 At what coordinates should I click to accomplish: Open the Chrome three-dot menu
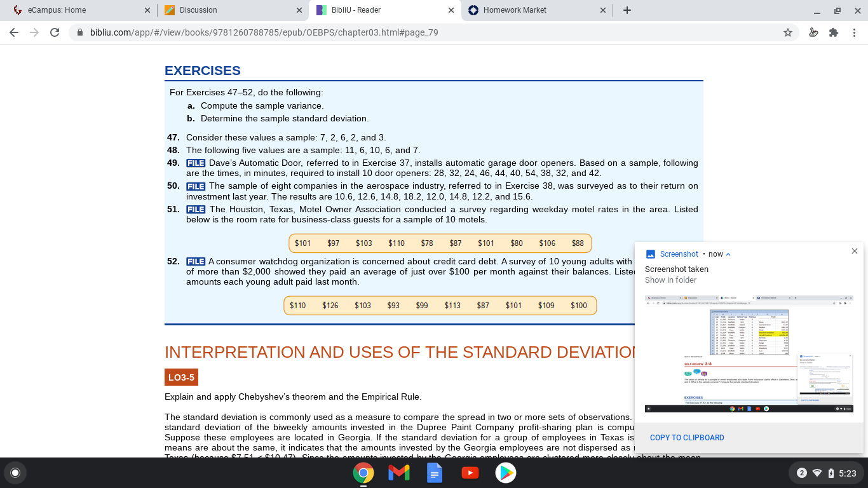click(x=855, y=32)
